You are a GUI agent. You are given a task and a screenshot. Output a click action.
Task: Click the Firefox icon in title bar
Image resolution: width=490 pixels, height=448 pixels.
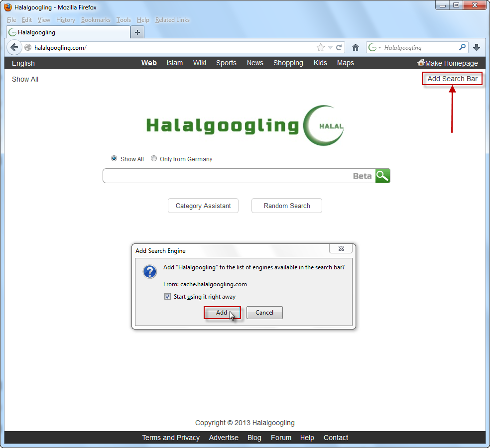pos(8,7)
